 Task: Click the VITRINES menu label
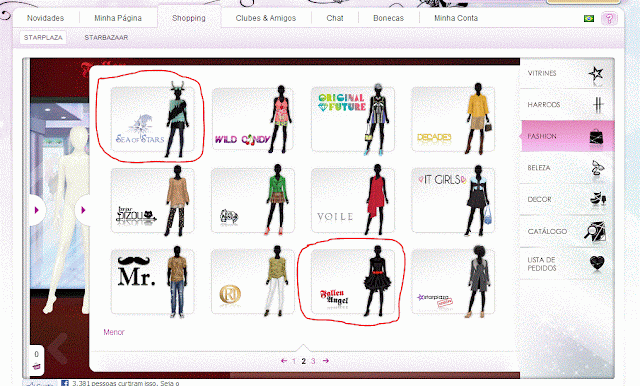pos(542,73)
